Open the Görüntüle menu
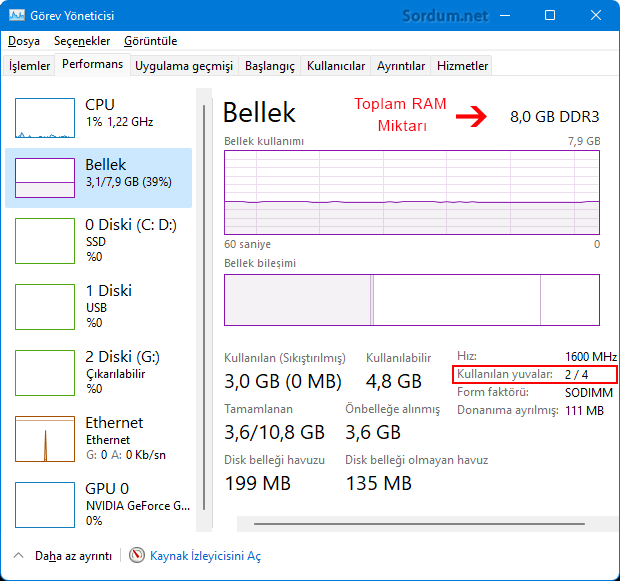Image resolution: width=620 pixels, height=581 pixels. pos(150,41)
